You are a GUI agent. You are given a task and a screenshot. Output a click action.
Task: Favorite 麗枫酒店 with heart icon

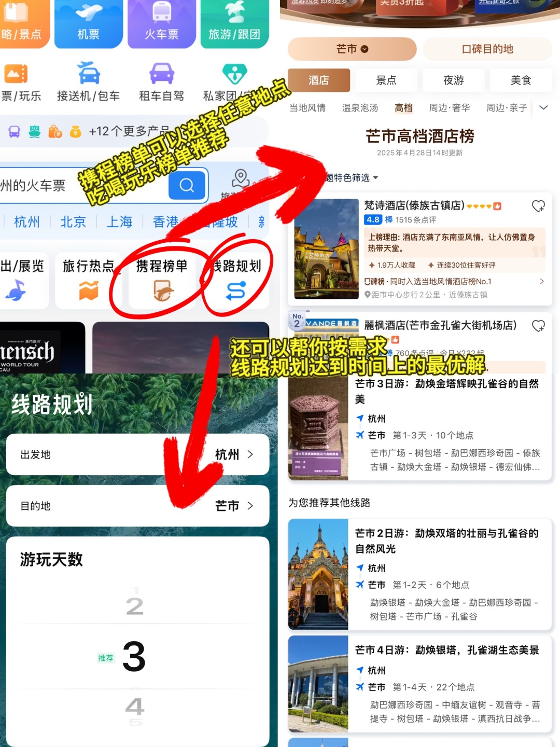[x=538, y=326]
